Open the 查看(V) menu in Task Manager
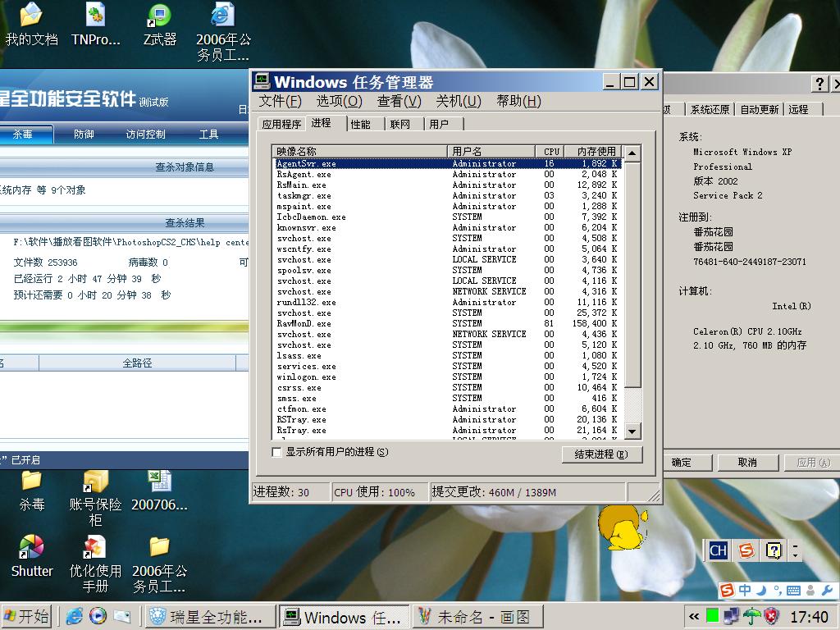 [x=399, y=101]
